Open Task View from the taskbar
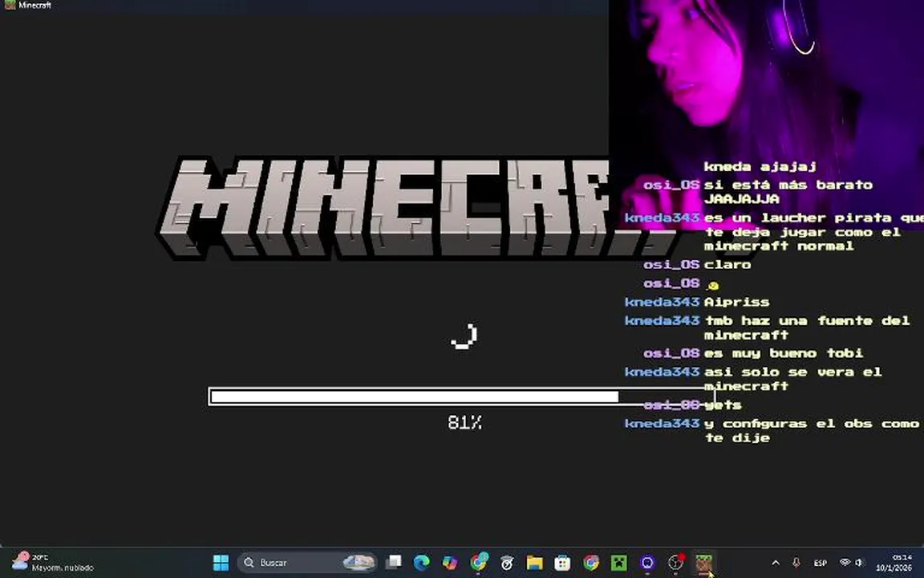This screenshot has height=578, width=924. coord(394,563)
